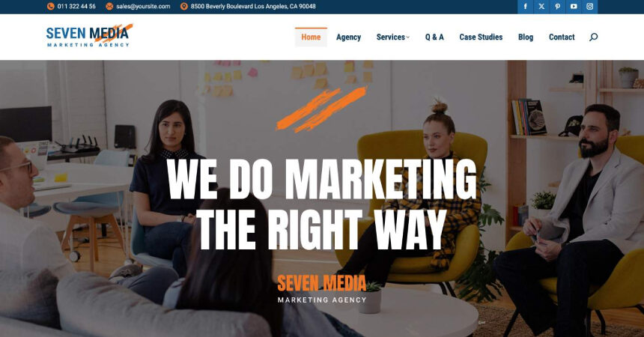Open the YouTube social icon
644x337 pixels.
574,7
